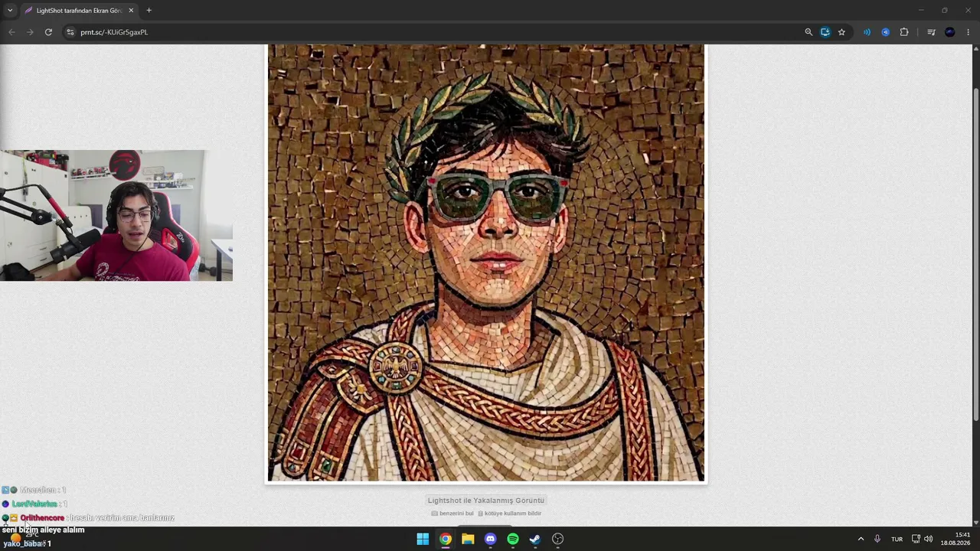Click the mosaic portrait screenshot image
Image resolution: width=980 pixels, height=551 pixels.
click(486, 262)
